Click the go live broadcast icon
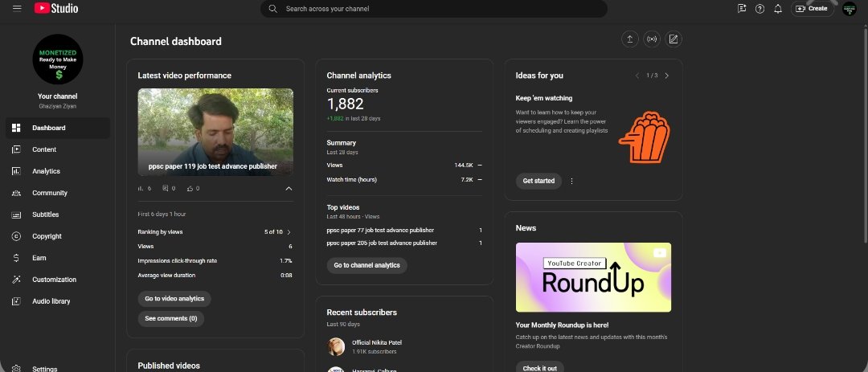The image size is (868, 372). coord(652,39)
